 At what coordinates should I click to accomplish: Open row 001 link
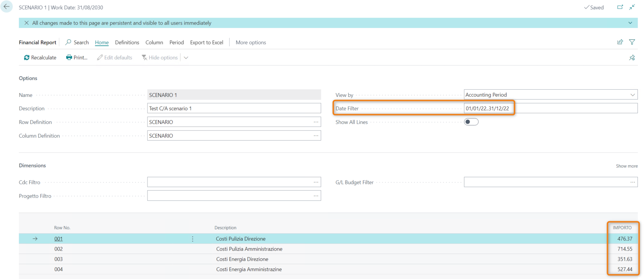[x=58, y=239]
